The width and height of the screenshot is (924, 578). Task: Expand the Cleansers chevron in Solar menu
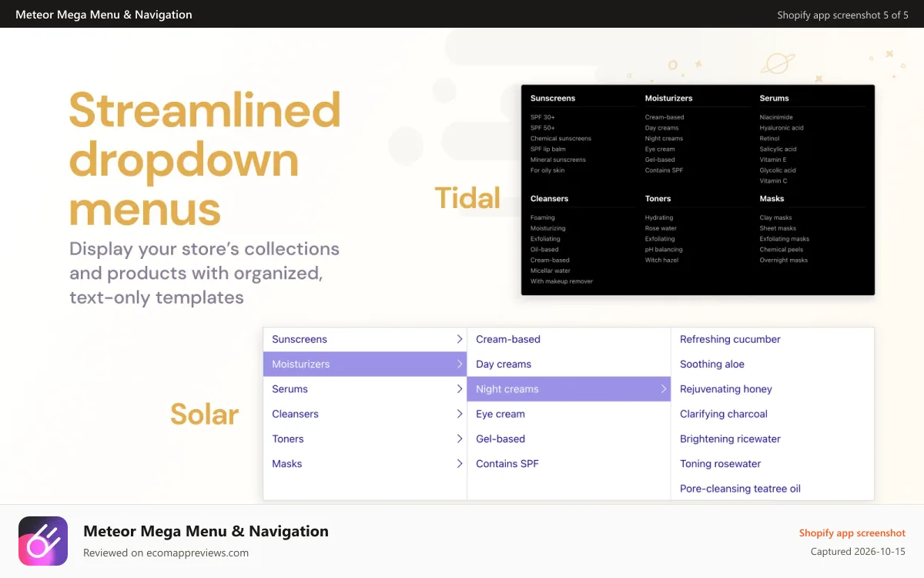point(459,414)
